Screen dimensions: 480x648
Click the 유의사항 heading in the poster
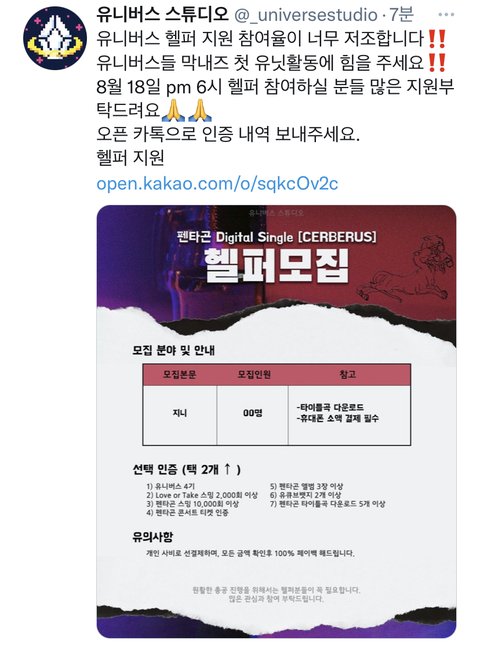(x=153, y=536)
